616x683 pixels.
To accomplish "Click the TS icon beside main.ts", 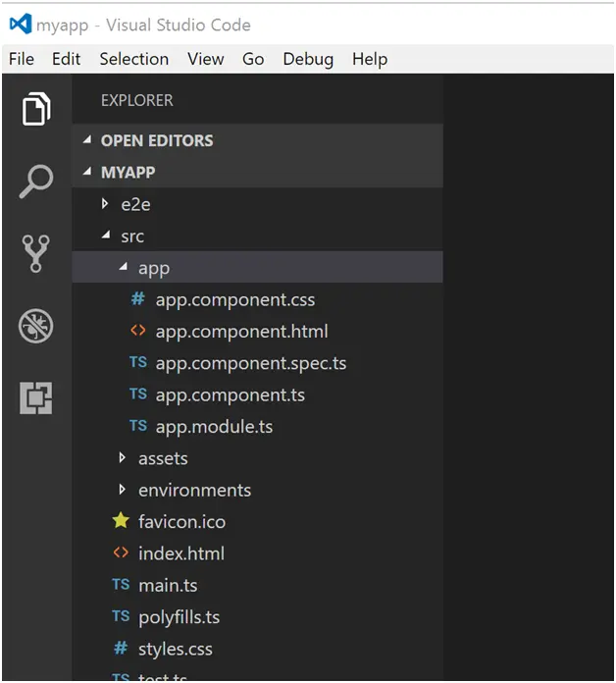I will coord(121,584).
